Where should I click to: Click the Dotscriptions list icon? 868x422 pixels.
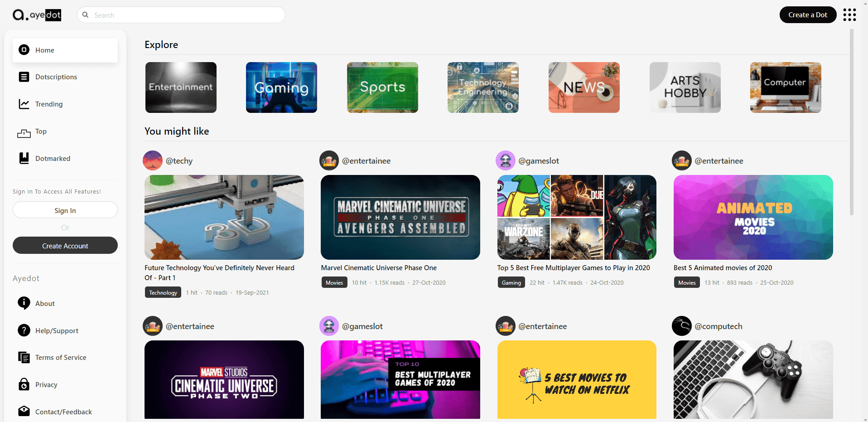pos(24,77)
